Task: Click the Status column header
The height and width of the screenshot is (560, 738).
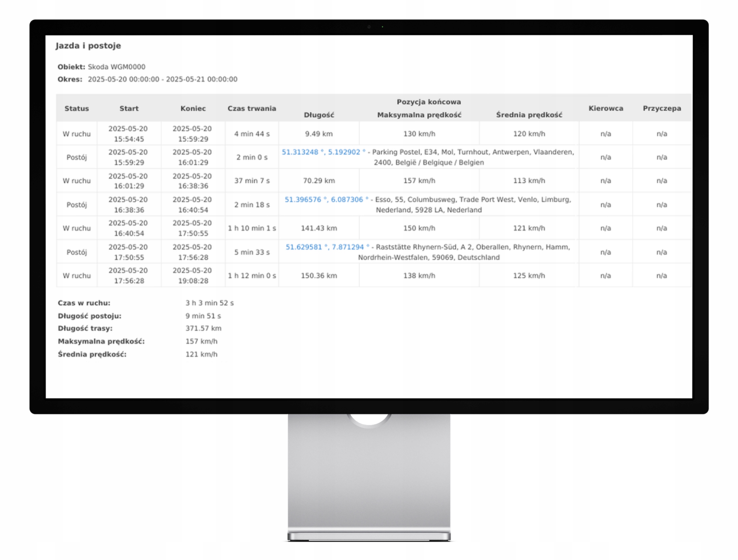Action: [76, 108]
